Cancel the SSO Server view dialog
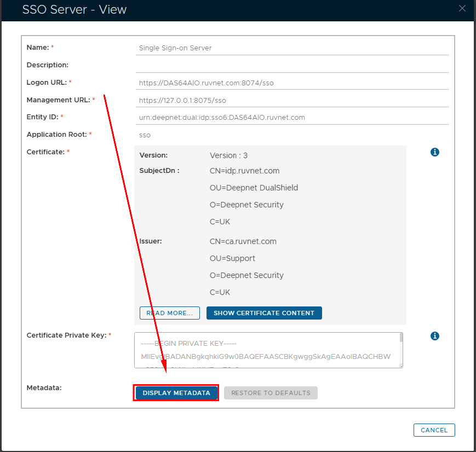This screenshot has width=476, height=452. click(x=434, y=430)
